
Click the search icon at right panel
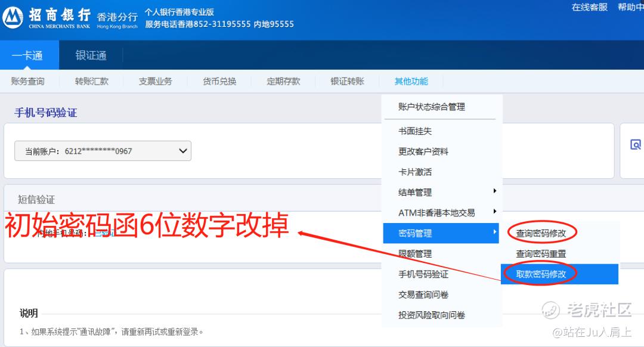click(x=636, y=144)
